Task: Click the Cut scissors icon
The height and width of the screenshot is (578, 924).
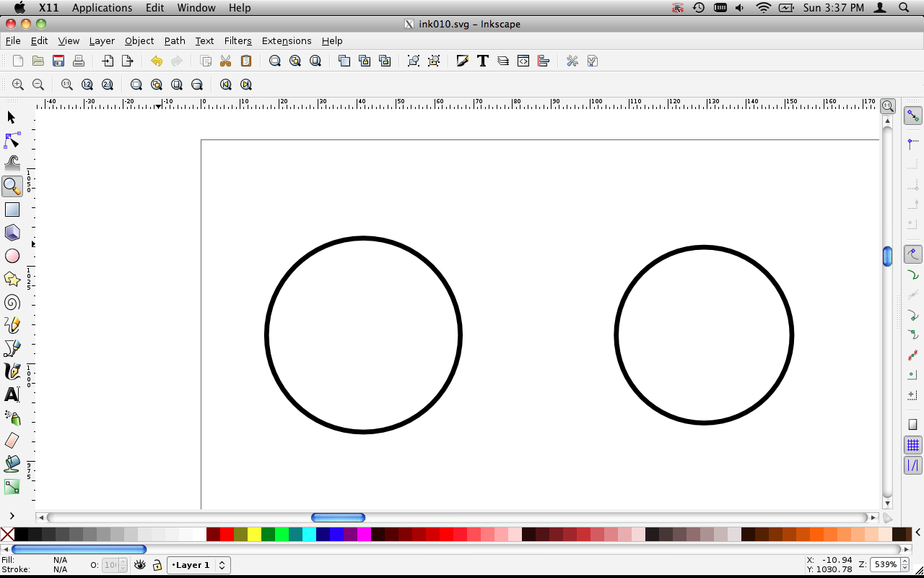Action: [226, 61]
